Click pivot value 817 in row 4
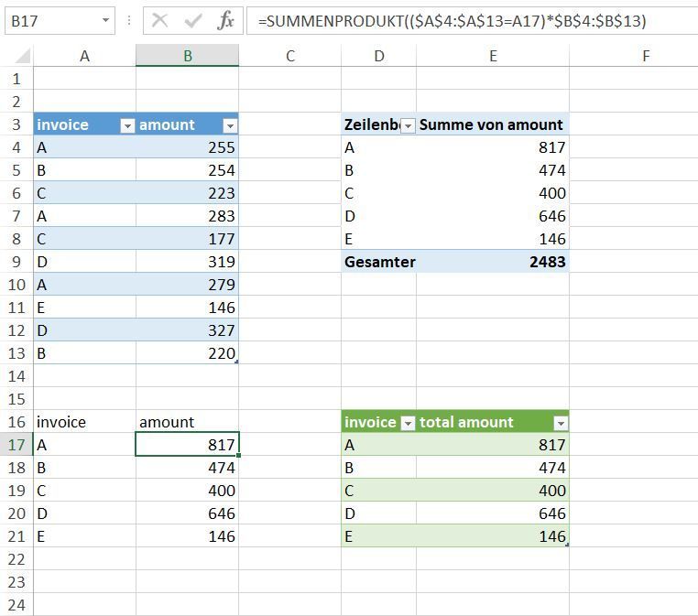The image size is (698, 616). [x=493, y=147]
